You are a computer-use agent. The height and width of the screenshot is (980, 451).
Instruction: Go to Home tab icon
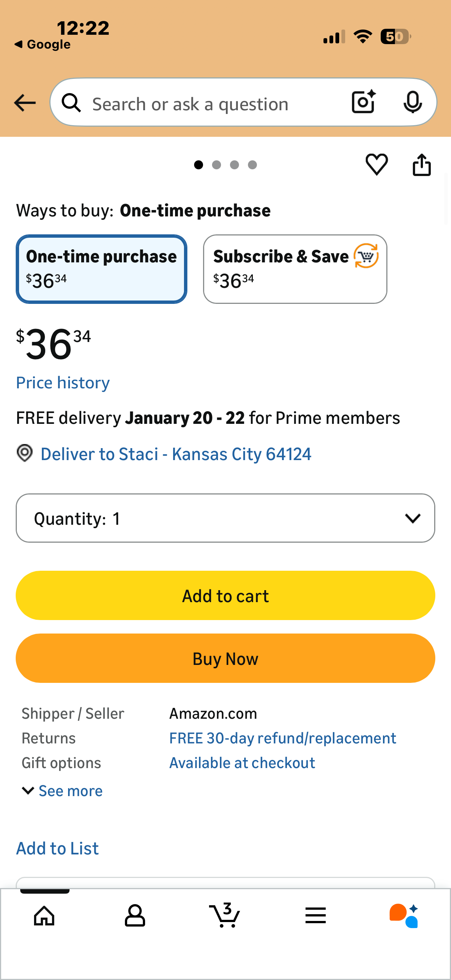pos(45,915)
